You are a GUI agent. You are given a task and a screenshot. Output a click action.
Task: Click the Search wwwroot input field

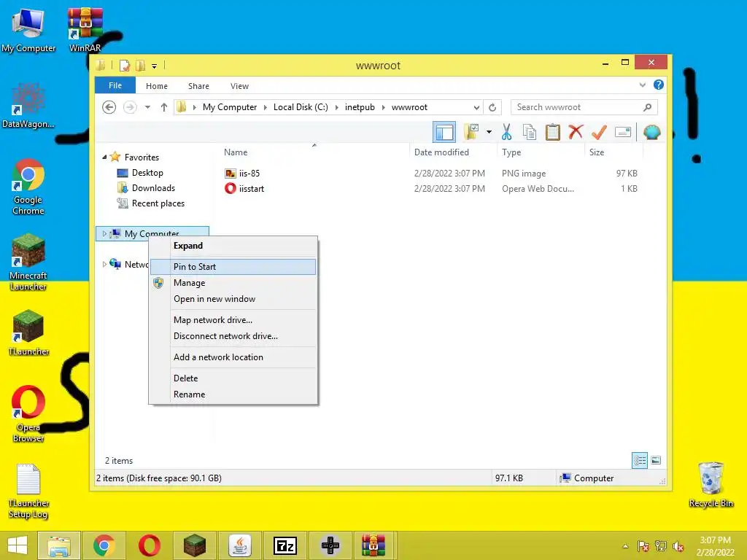pyautogui.click(x=584, y=107)
